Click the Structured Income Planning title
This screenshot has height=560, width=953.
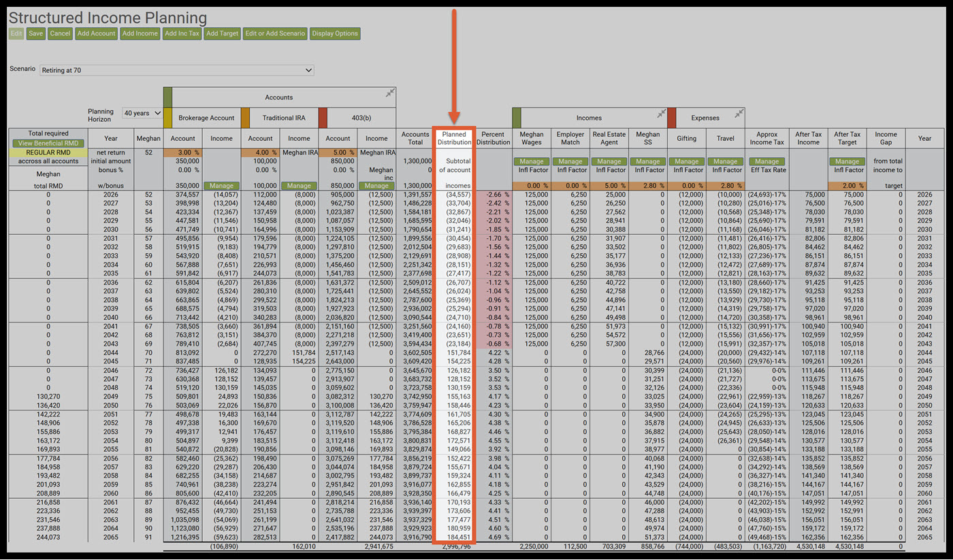tap(108, 18)
